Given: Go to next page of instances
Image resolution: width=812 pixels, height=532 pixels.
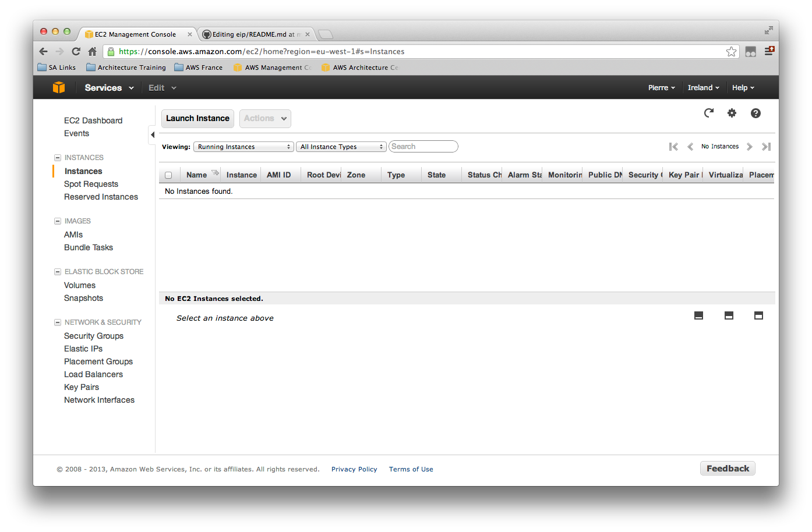Looking at the screenshot, I should [750, 147].
